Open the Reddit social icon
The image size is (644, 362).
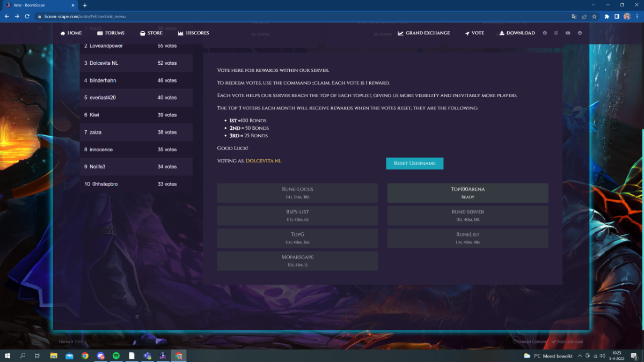click(x=580, y=33)
